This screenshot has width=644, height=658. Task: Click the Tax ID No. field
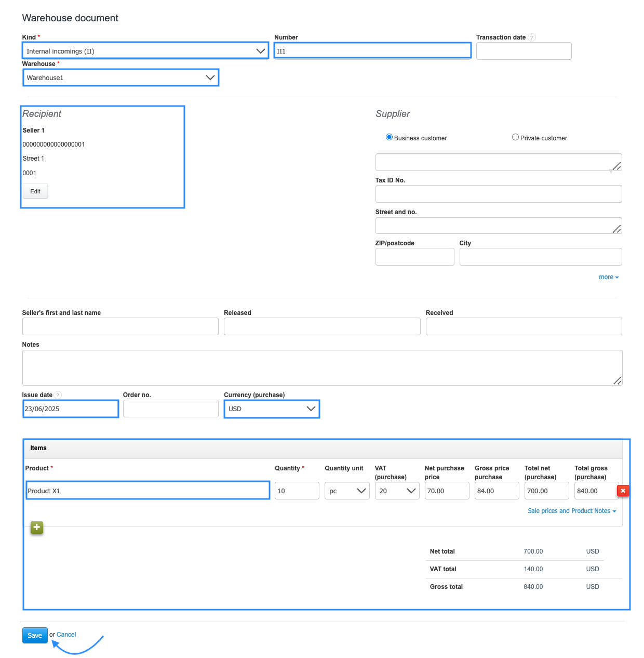click(498, 194)
